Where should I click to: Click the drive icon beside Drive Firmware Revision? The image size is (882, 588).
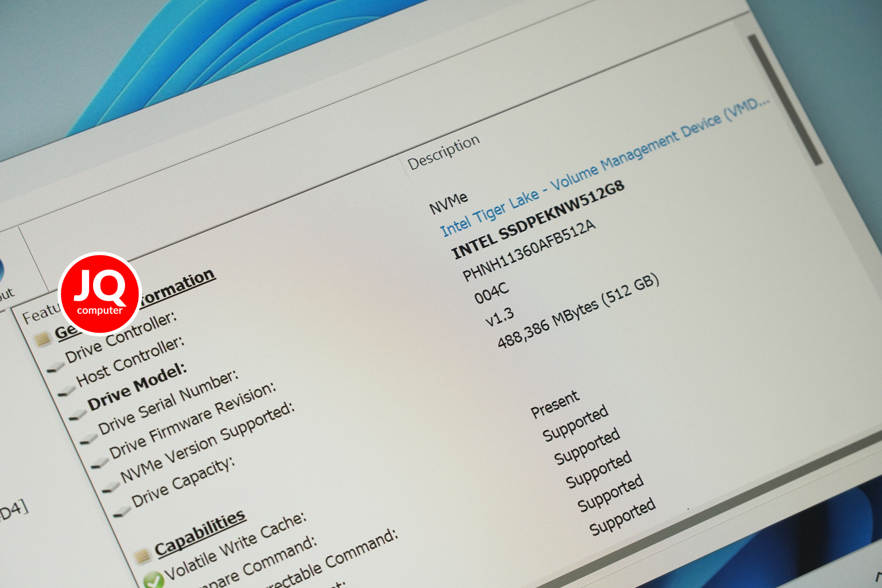point(100,463)
